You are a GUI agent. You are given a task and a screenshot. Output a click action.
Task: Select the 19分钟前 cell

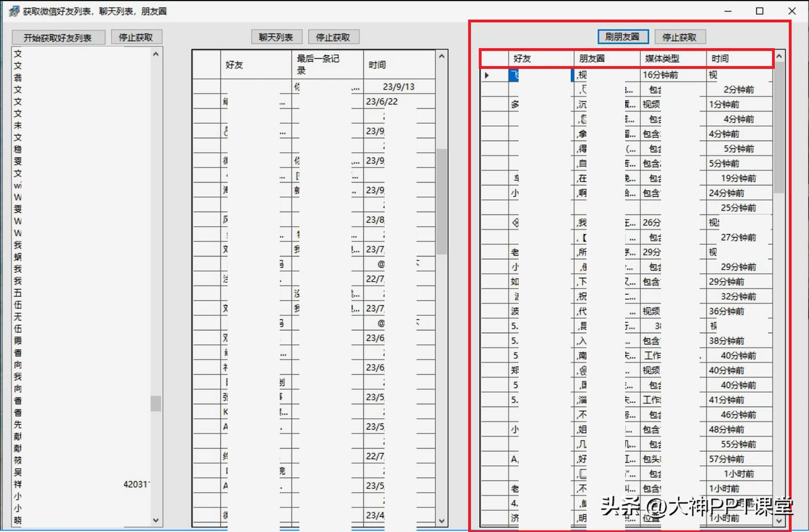[x=739, y=178]
